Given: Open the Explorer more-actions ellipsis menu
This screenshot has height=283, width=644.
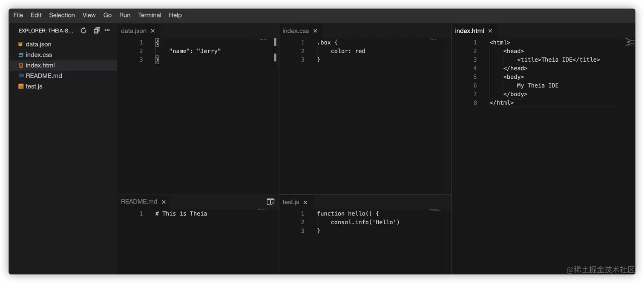Looking at the screenshot, I should pos(107,30).
